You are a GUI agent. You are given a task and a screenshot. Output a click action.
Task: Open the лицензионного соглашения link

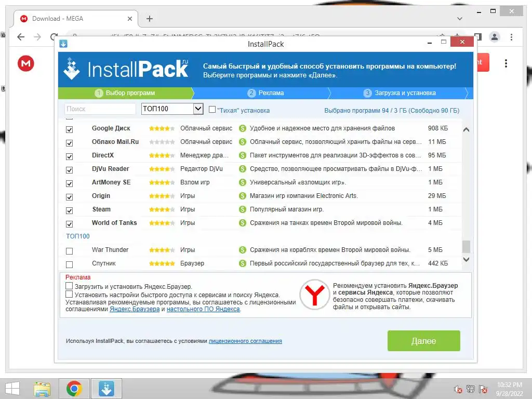[245, 341]
